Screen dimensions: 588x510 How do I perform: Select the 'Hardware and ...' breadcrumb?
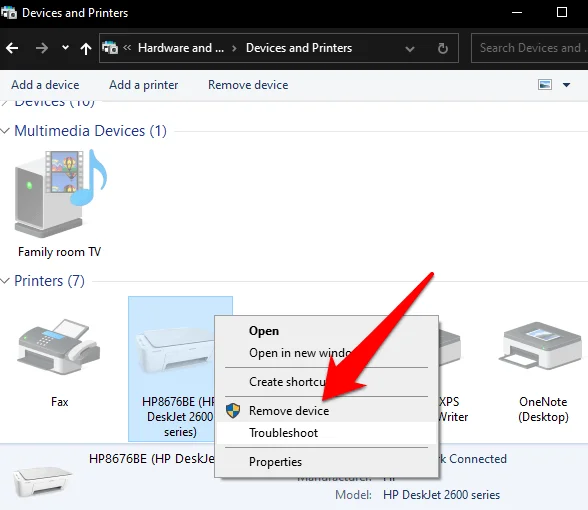point(181,48)
